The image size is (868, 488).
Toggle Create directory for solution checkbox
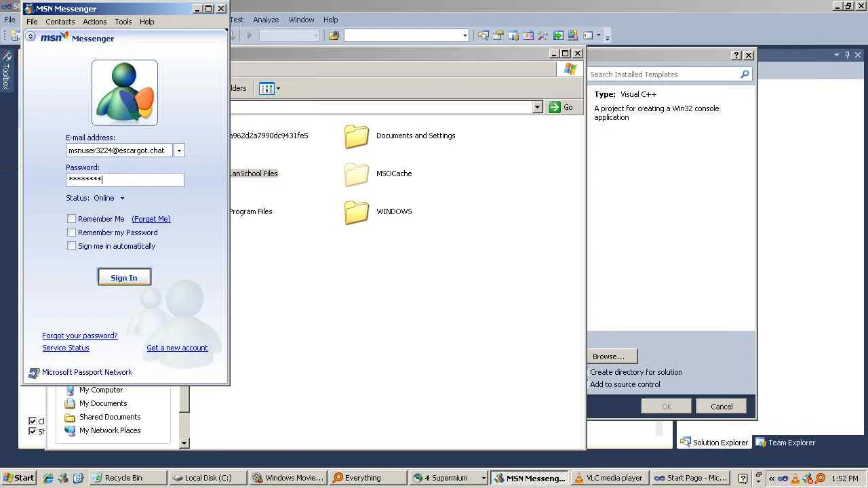[589, 372]
